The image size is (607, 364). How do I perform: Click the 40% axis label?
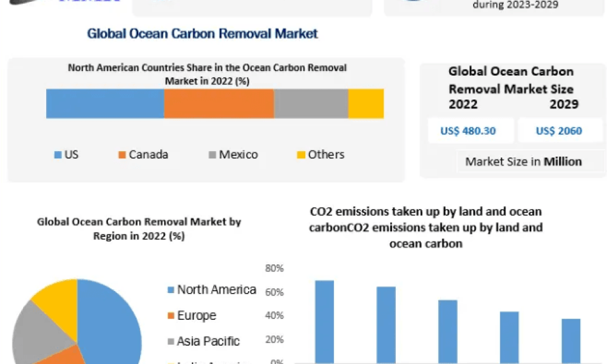tap(274, 315)
